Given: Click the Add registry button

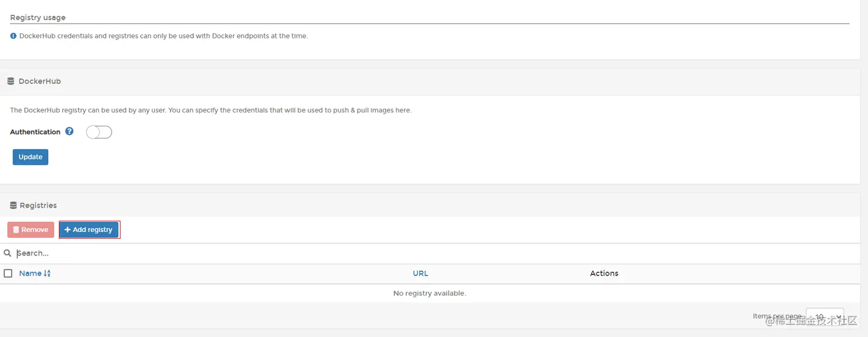Looking at the screenshot, I should pos(89,230).
